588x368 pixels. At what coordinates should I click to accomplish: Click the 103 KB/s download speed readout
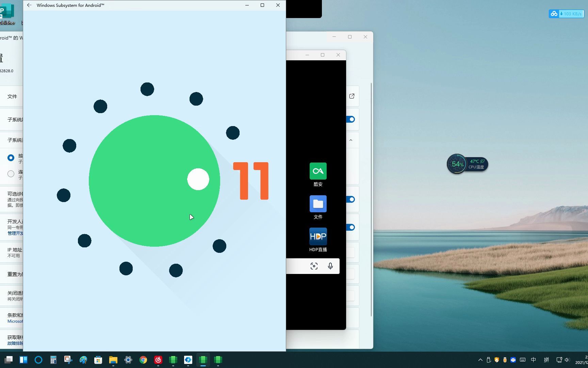(571, 14)
